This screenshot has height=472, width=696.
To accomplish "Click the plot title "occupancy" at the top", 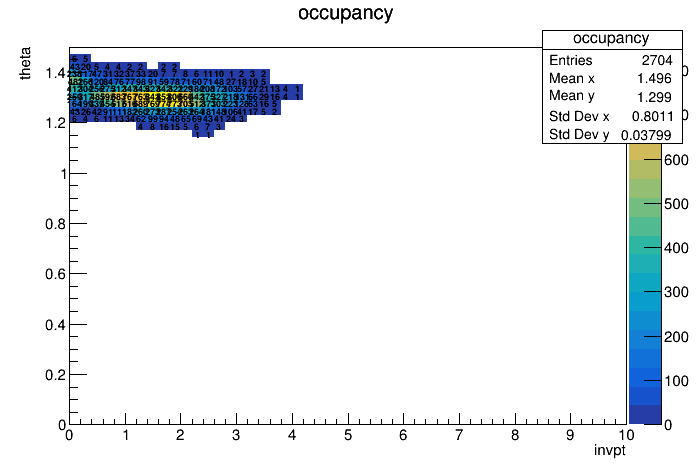I will (x=345, y=13).
